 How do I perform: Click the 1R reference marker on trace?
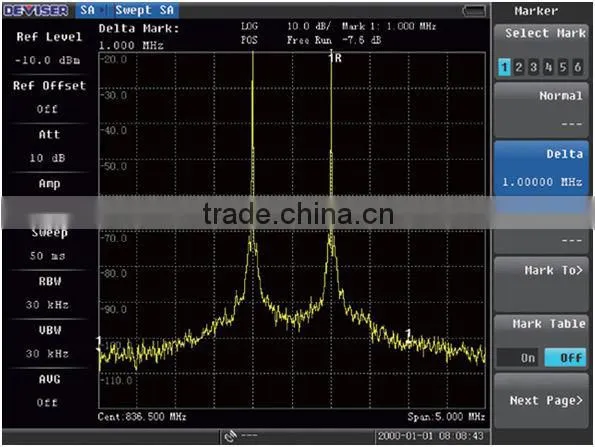[x=335, y=58]
